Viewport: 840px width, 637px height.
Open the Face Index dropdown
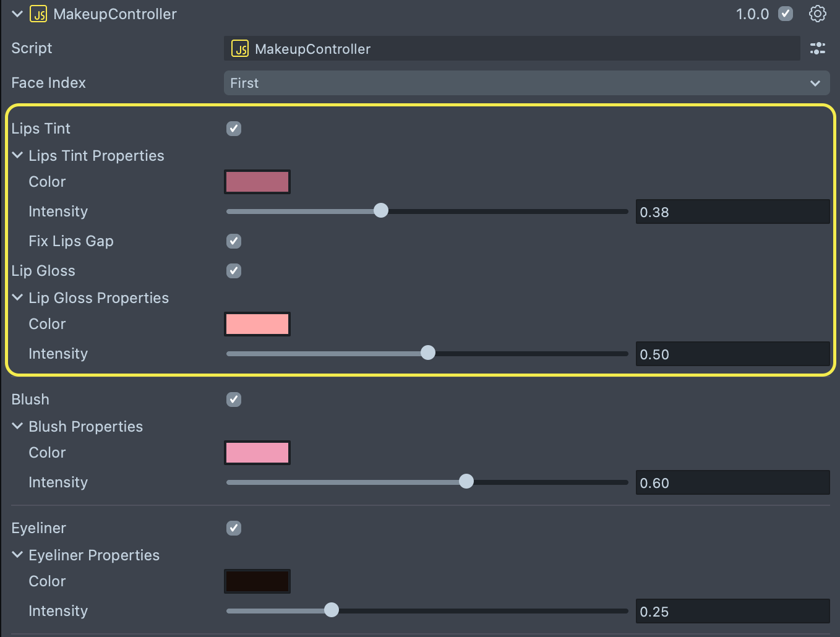click(x=526, y=83)
